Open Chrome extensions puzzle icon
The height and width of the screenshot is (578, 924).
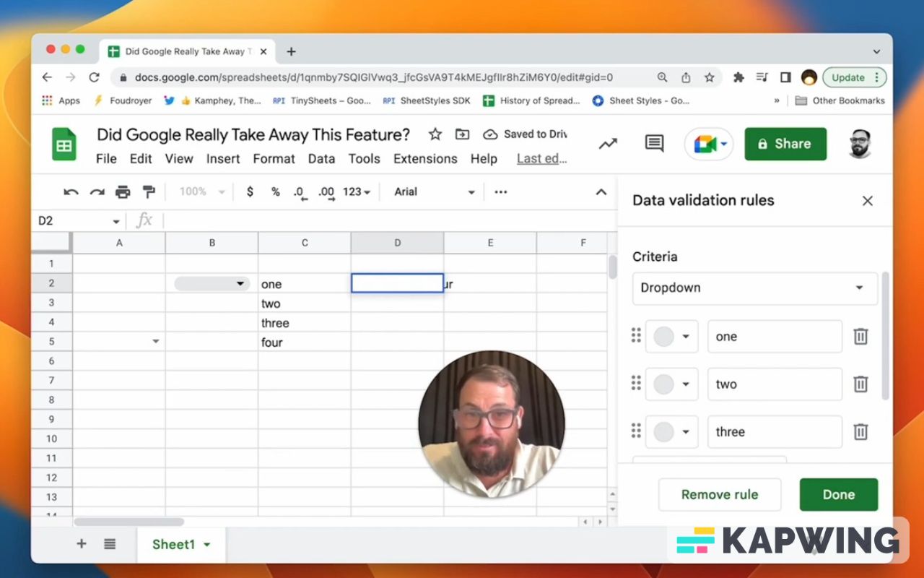point(738,77)
